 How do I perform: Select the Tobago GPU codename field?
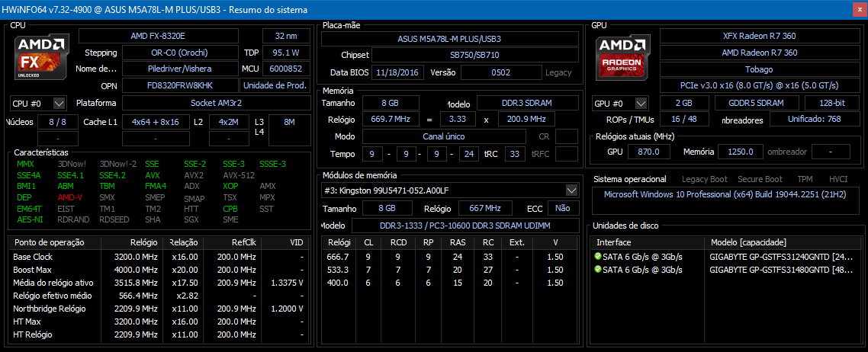760,69
